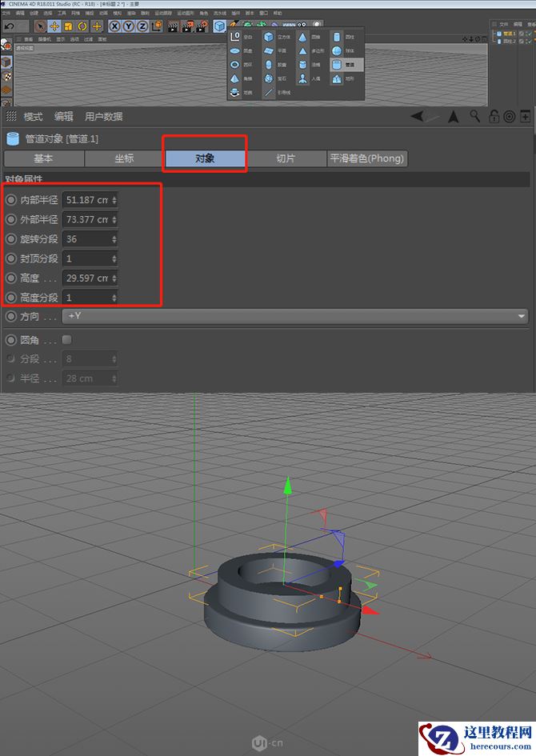Choose the Pyramid primitive icon
536x756 pixels.
pos(234,78)
